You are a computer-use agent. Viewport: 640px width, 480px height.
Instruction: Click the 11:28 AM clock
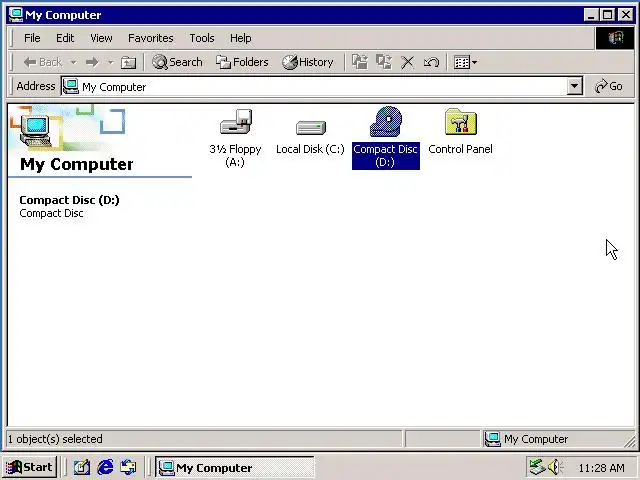pyautogui.click(x=601, y=467)
